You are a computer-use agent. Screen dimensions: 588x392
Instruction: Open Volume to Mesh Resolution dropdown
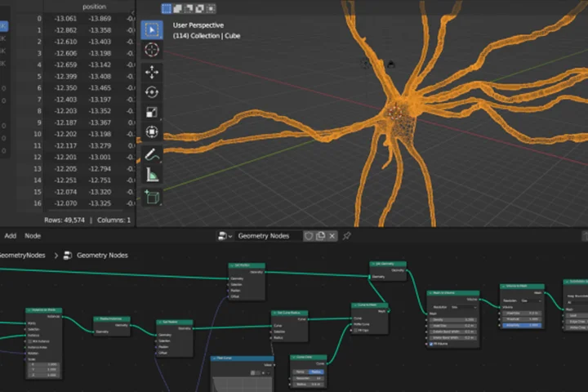click(532, 301)
